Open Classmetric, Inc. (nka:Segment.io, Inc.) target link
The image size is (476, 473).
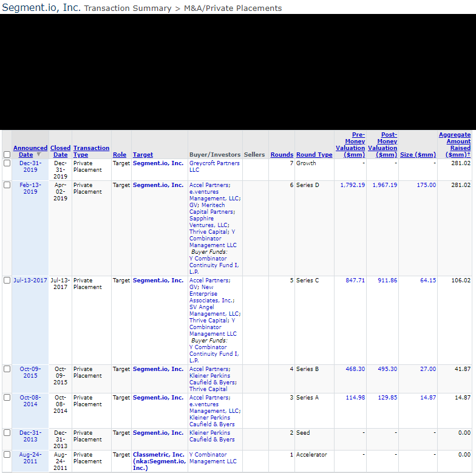[x=159, y=461]
